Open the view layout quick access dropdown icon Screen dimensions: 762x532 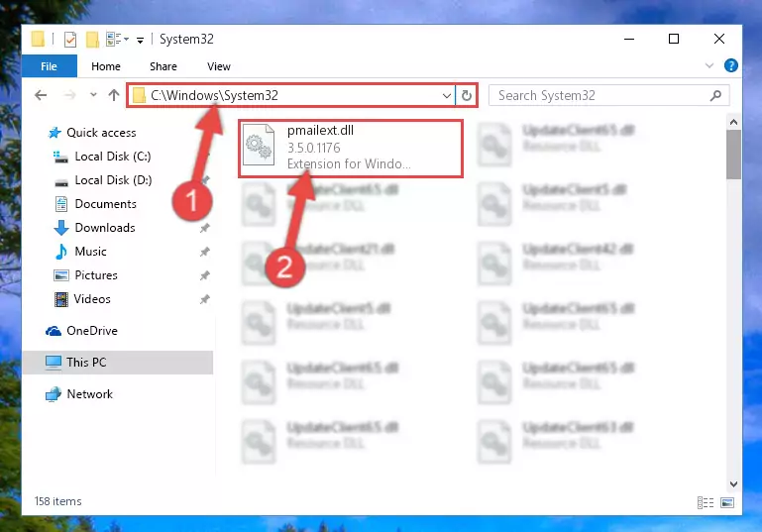117,39
